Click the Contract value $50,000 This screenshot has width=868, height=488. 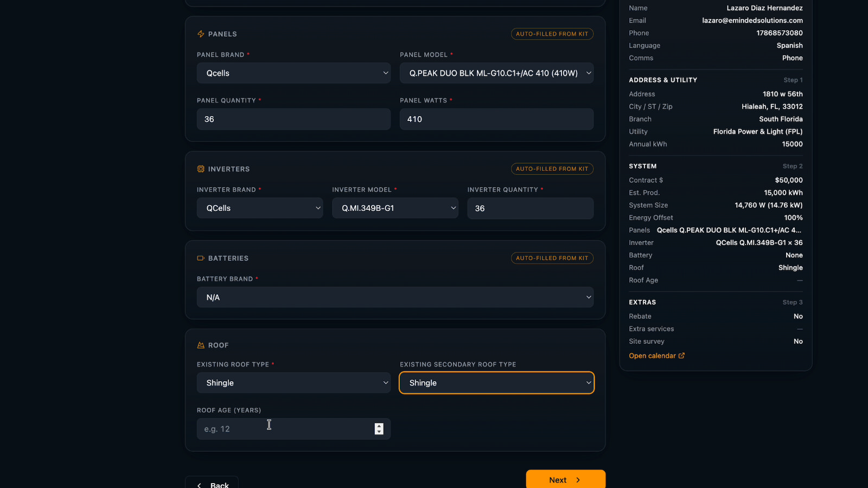789,180
